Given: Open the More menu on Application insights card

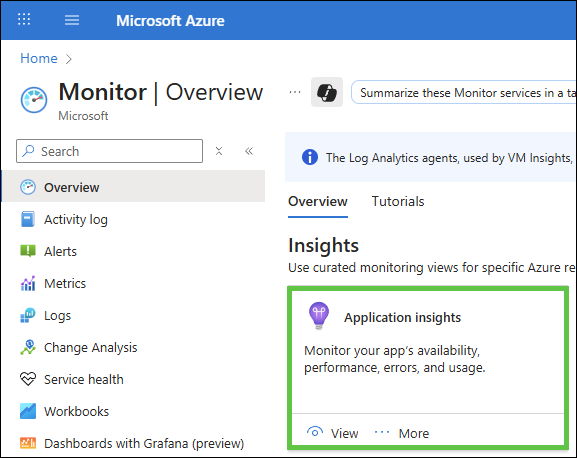Looking at the screenshot, I should pyautogui.click(x=414, y=433).
